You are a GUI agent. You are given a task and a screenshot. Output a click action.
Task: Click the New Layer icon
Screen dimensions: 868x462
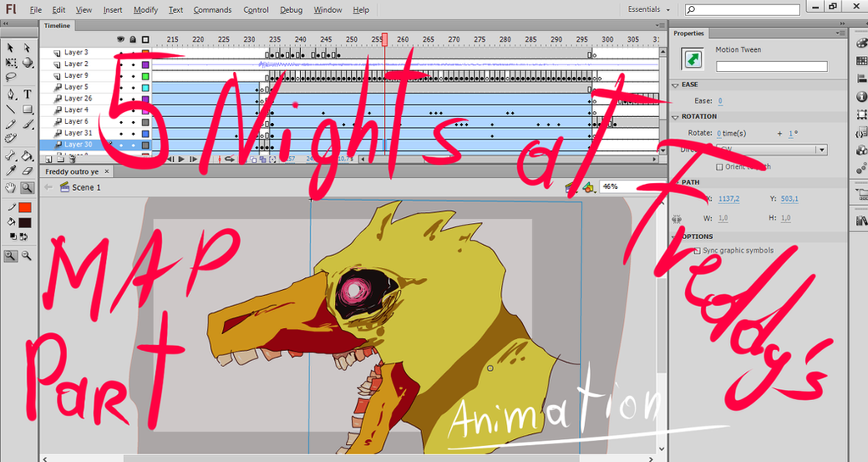coord(48,159)
